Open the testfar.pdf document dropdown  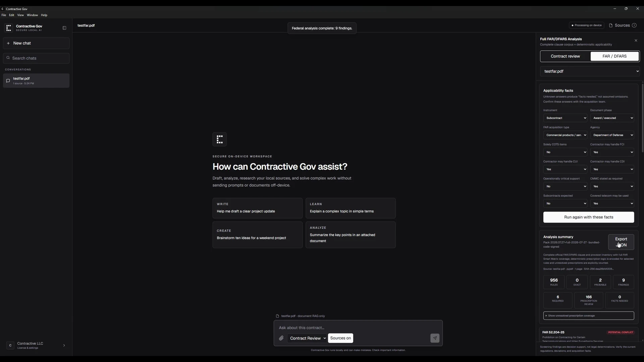click(x=590, y=71)
